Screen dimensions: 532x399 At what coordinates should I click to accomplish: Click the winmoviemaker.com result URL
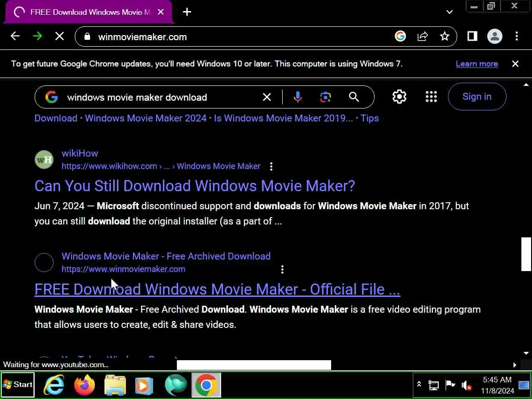pos(123,269)
